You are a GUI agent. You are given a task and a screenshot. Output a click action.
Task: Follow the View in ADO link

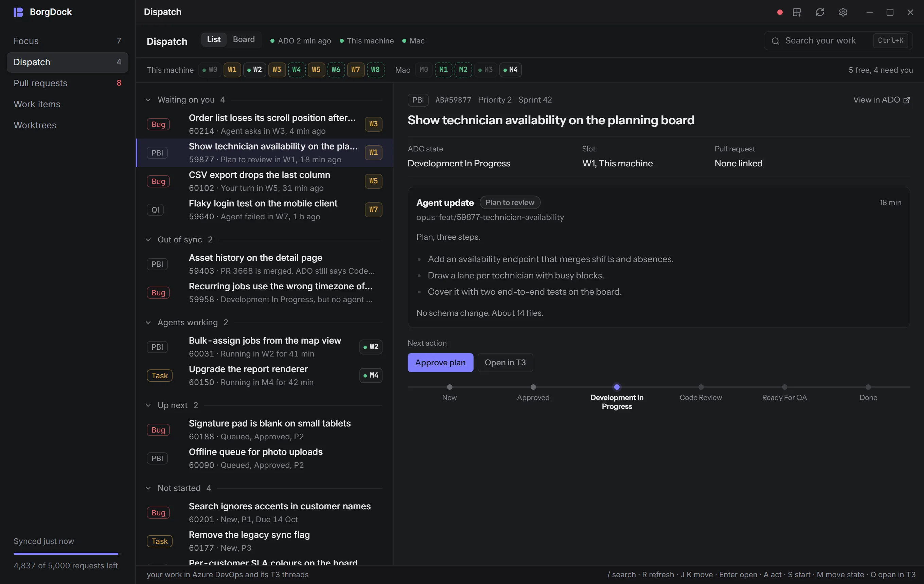click(x=882, y=100)
